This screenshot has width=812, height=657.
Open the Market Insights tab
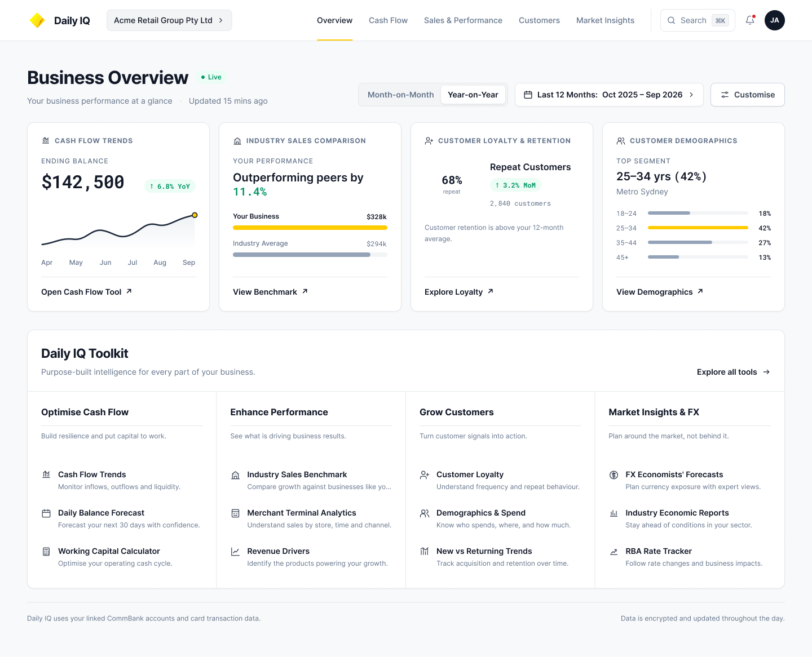pos(605,20)
